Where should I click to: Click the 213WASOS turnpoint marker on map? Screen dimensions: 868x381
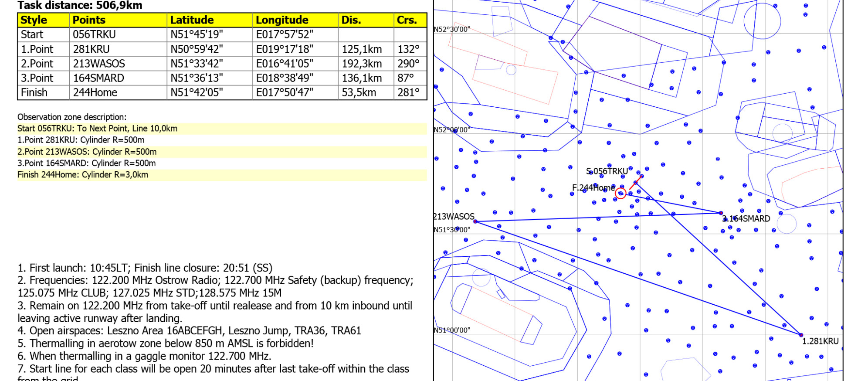click(475, 222)
